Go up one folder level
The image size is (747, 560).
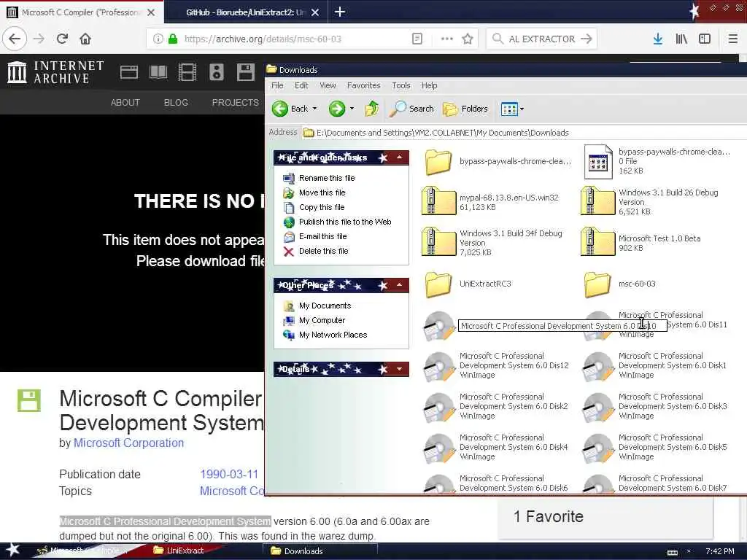point(371,109)
